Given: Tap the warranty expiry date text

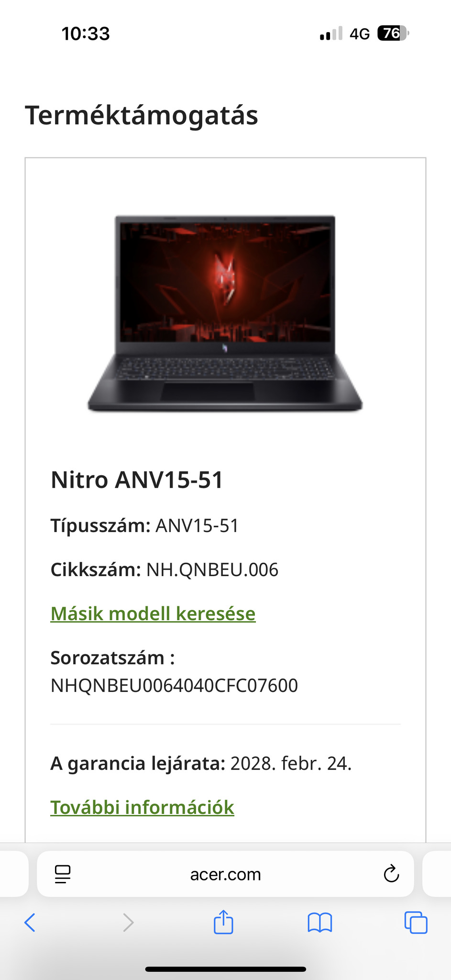Looking at the screenshot, I should tap(291, 763).
